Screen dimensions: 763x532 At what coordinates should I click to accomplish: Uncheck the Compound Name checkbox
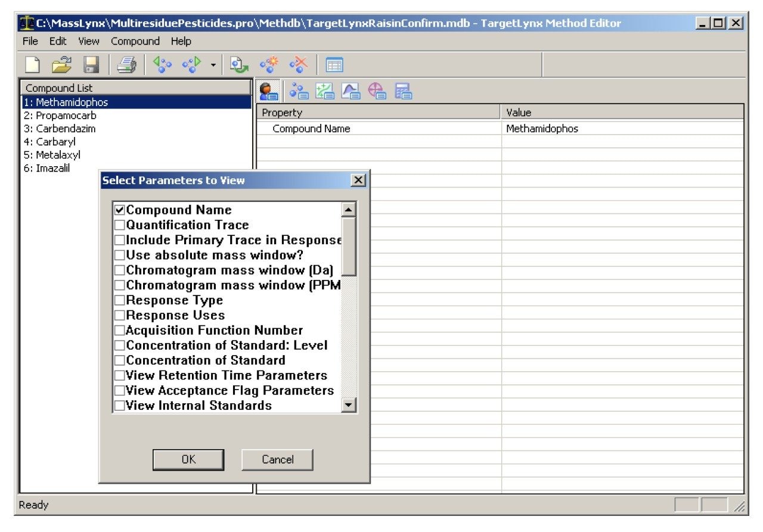pos(120,210)
